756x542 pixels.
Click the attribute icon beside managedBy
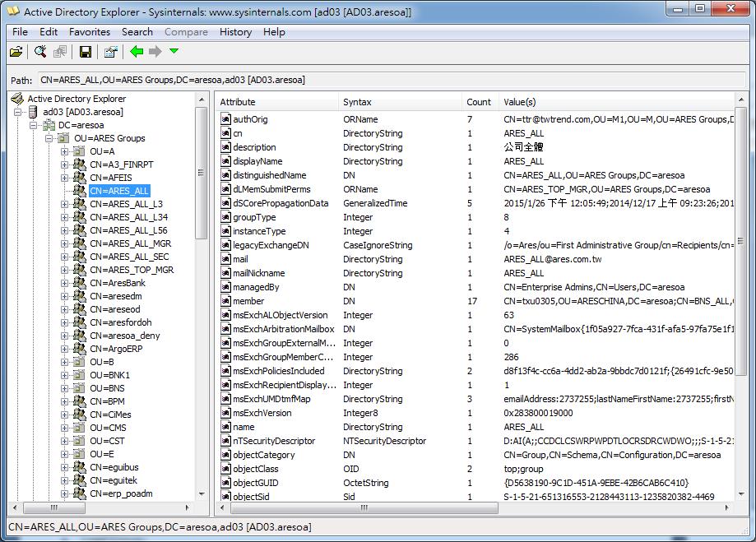pyautogui.click(x=225, y=287)
